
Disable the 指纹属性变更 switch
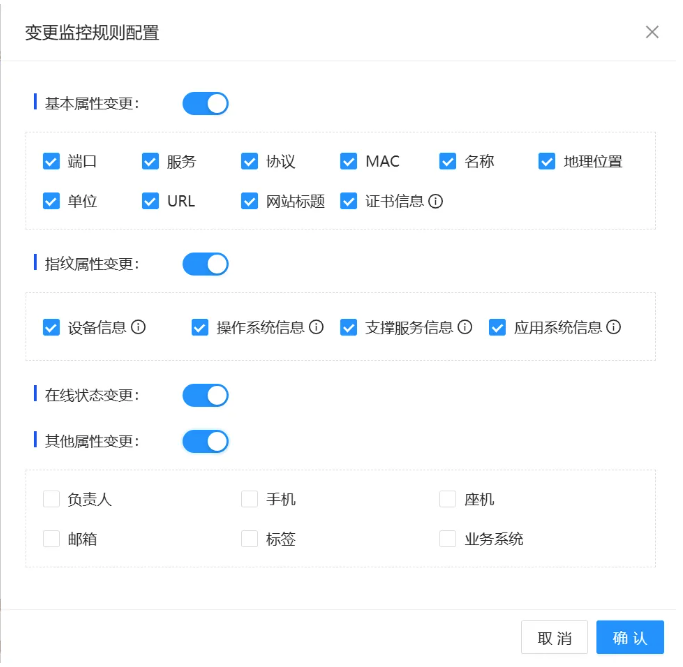point(205,264)
